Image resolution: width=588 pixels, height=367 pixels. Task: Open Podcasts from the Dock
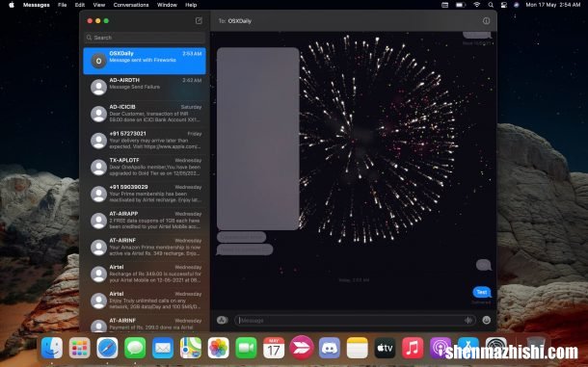click(441, 348)
